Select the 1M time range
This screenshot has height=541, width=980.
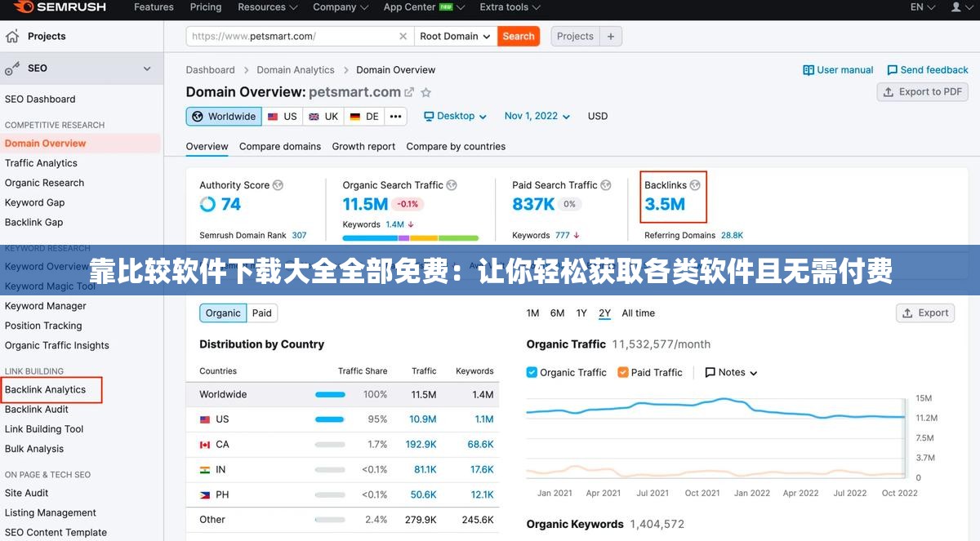pos(532,313)
